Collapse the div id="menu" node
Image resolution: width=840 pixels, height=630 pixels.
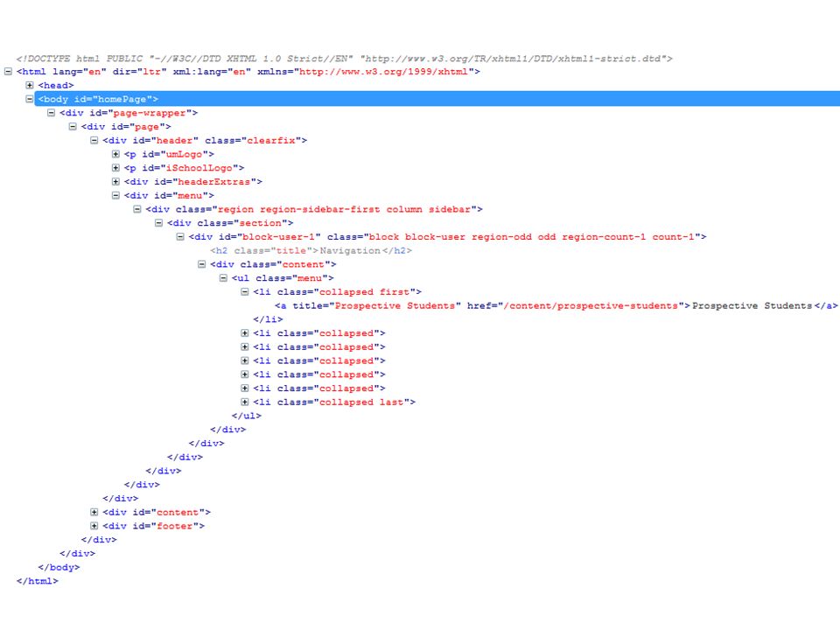pos(115,195)
